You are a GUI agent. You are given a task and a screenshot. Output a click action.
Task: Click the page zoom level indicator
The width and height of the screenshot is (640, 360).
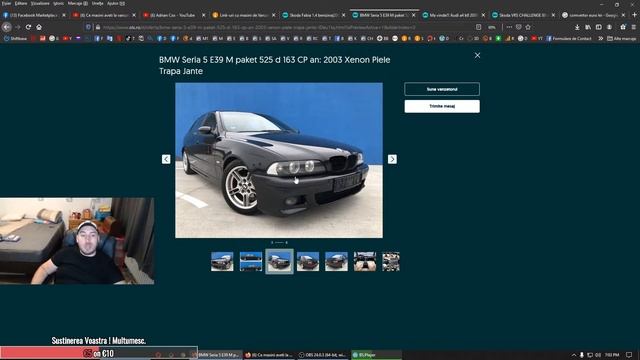(492, 27)
